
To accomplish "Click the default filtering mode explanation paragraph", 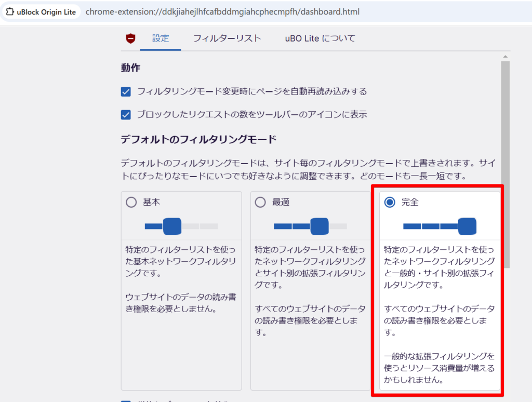I will point(309,170).
